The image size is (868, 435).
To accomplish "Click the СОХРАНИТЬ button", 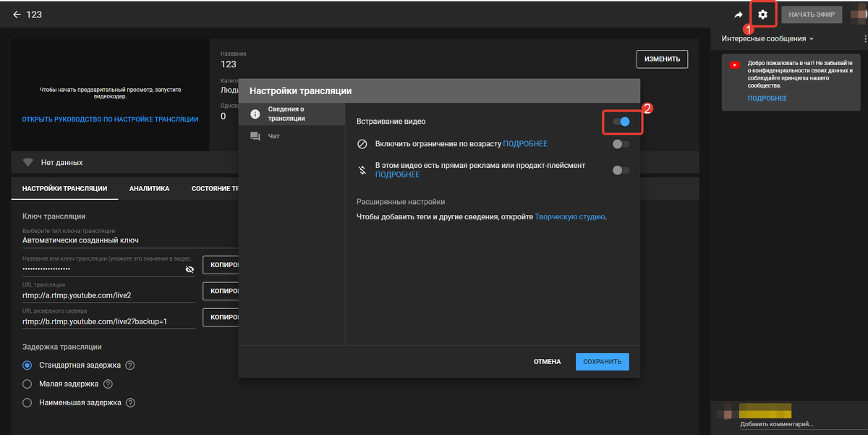I will 602,362.
